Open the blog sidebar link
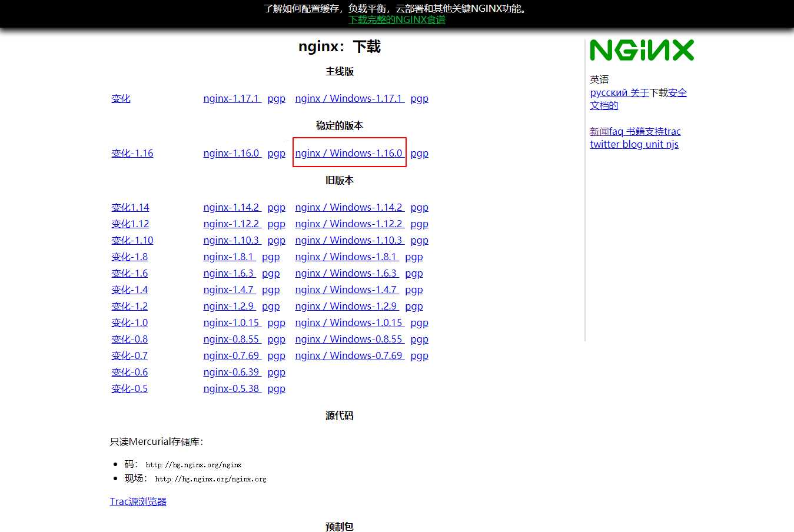 pos(633,144)
